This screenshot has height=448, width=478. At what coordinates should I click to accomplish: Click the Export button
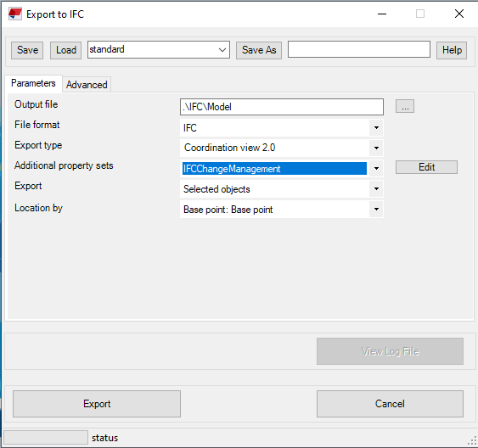tap(97, 404)
